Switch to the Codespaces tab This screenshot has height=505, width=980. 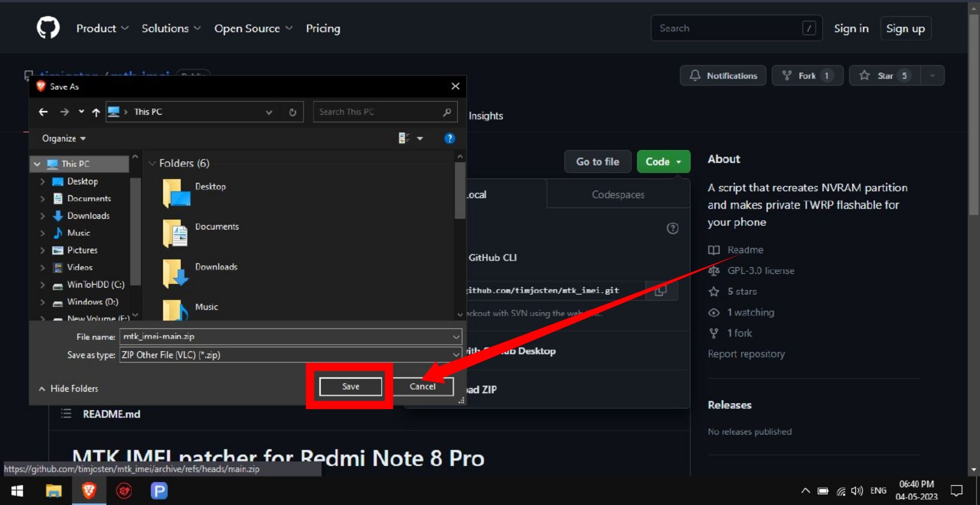click(x=618, y=194)
